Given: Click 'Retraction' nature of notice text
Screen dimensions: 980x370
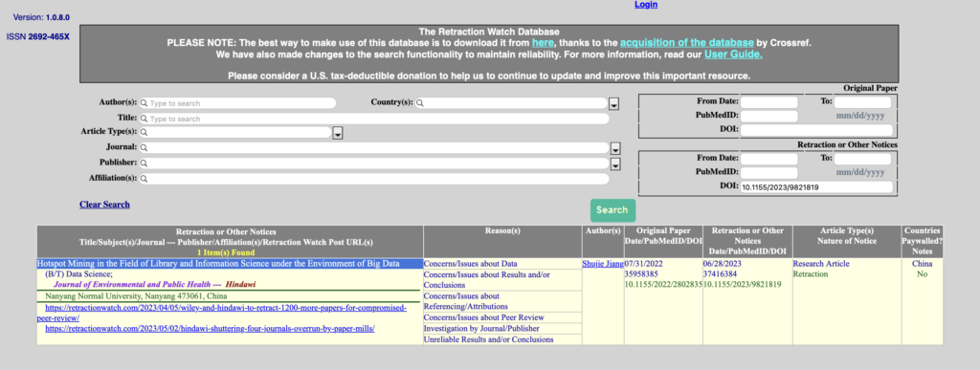Looking at the screenshot, I should [810, 273].
